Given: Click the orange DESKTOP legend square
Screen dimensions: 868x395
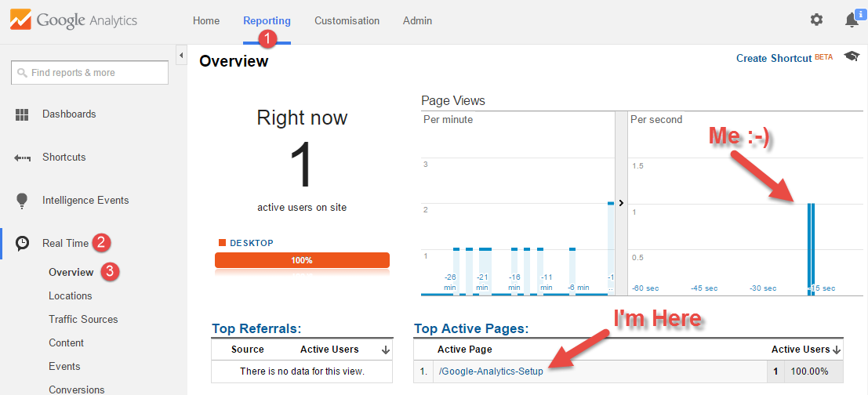Looking at the screenshot, I should click(223, 243).
